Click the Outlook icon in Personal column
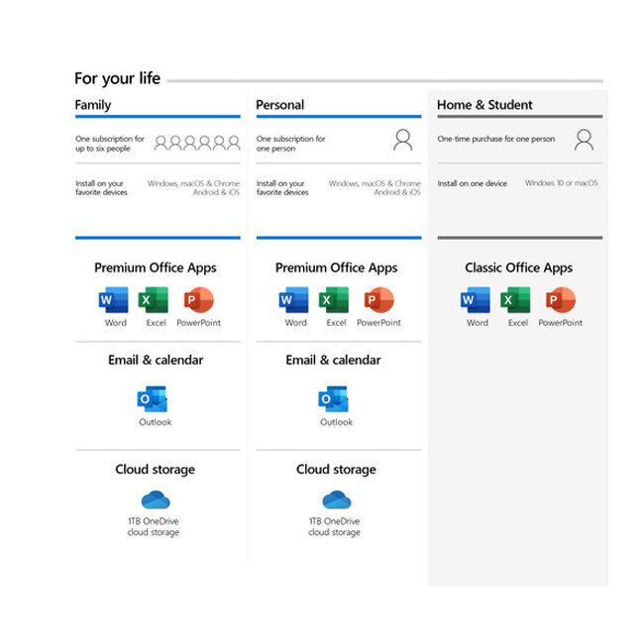The height and width of the screenshot is (644, 644). tap(334, 399)
